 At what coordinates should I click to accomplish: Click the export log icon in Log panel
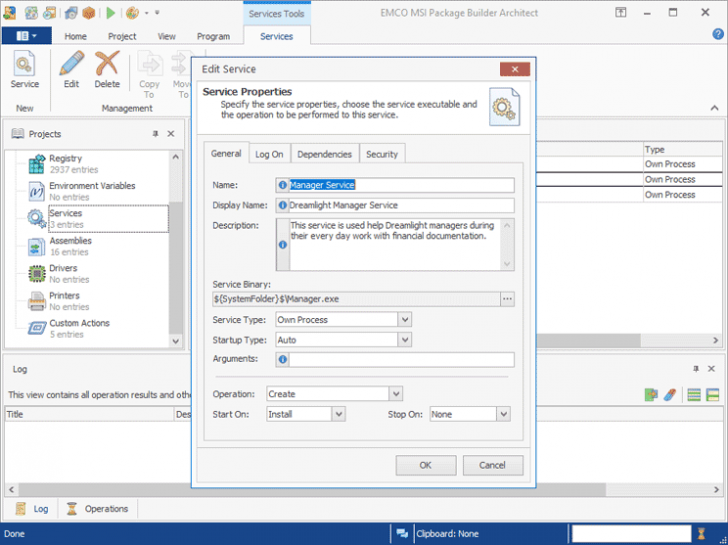click(651, 395)
